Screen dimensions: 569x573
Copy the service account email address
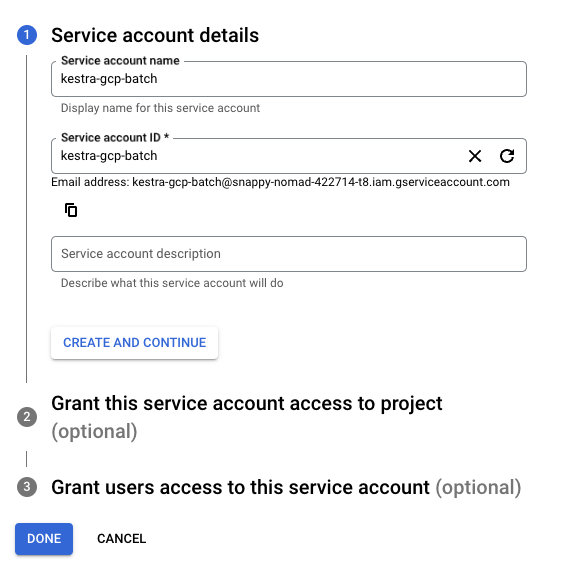click(x=71, y=210)
